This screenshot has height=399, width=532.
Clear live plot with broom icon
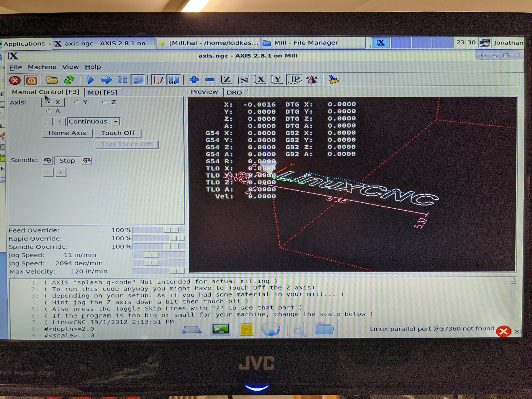(x=334, y=80)
